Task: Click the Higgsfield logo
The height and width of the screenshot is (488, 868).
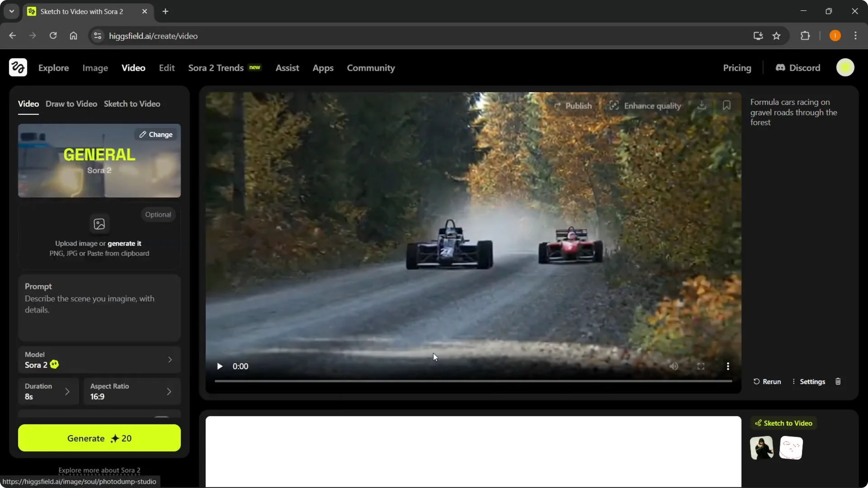Action: (17, 67)
